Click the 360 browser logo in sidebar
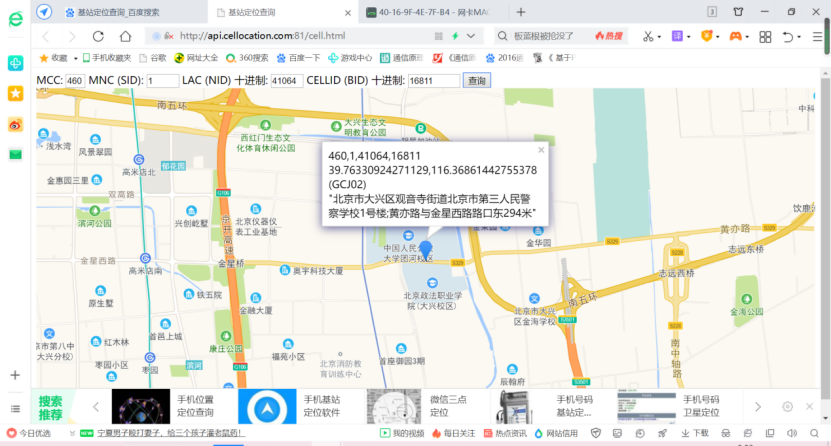831x446 pixels. pyautogui.click(x=15, y=20)
